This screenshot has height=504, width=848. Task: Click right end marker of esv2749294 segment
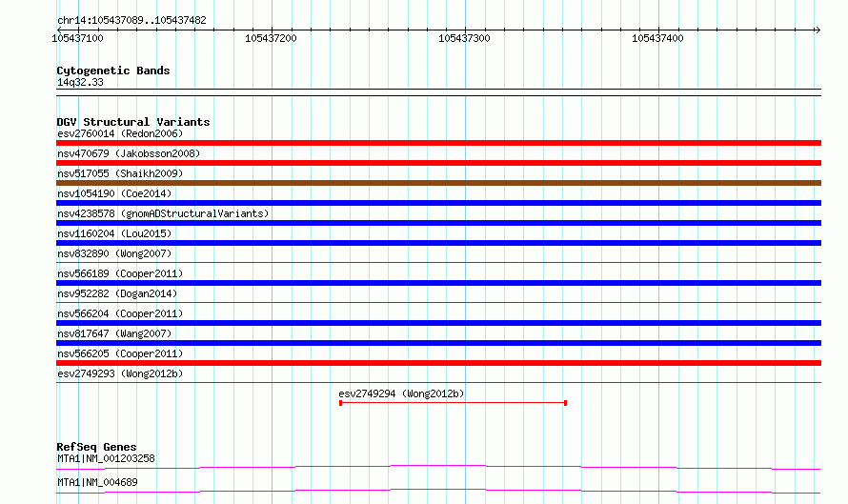(x=565, y=403)
